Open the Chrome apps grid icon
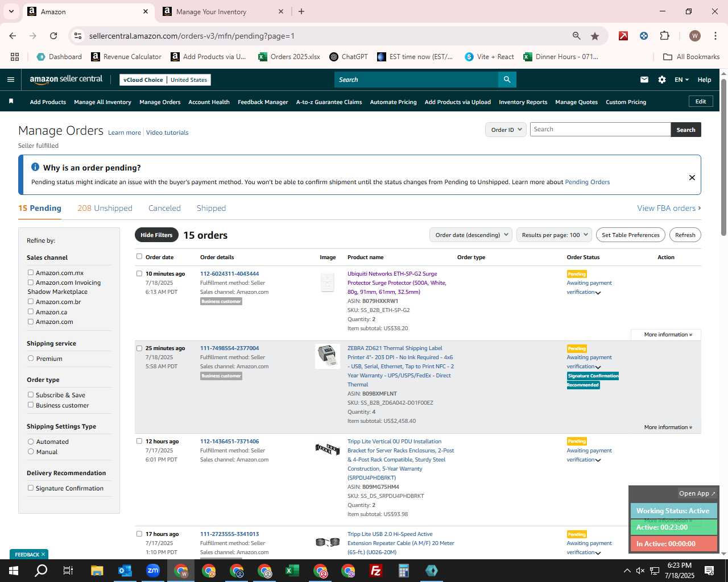 tap(15, 57)
